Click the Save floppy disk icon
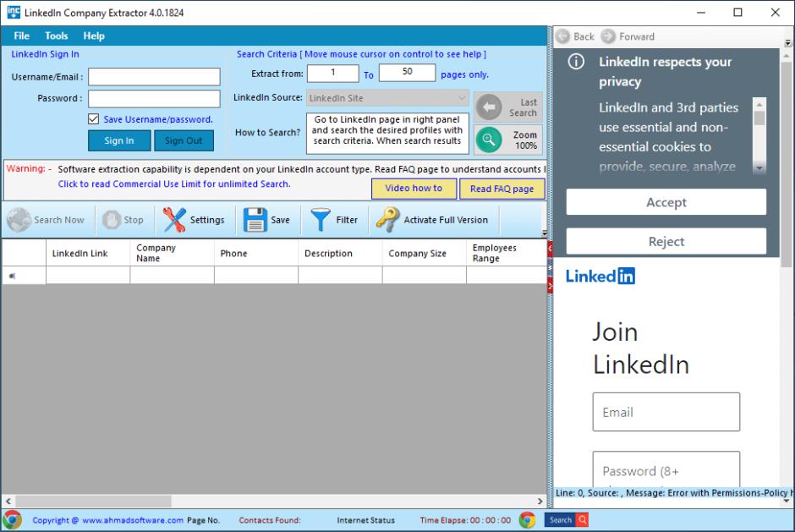795x532 pixels. [255, 220]
